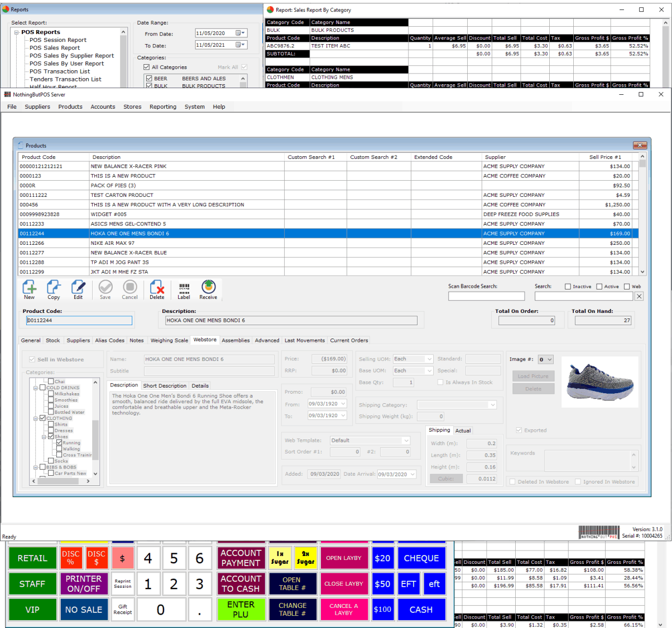This screenshot has height=628, width=672.
Task: Open the From Date calendar picker
Action: coord(241,33)
